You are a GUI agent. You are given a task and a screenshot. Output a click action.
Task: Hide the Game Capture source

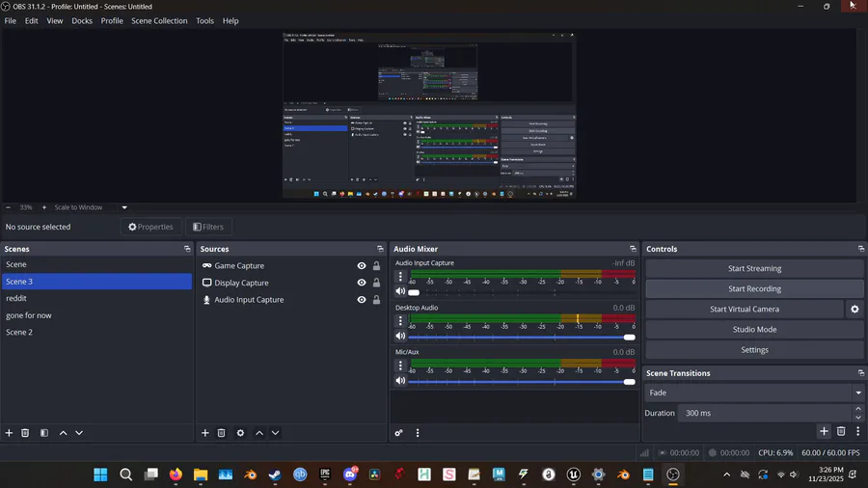pyautogui.click(x=362, y=265)
